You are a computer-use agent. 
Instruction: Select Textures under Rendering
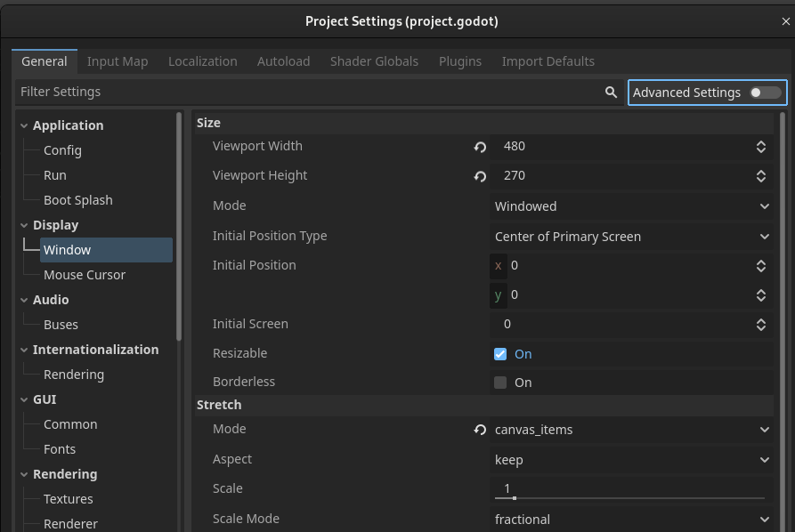68,499
